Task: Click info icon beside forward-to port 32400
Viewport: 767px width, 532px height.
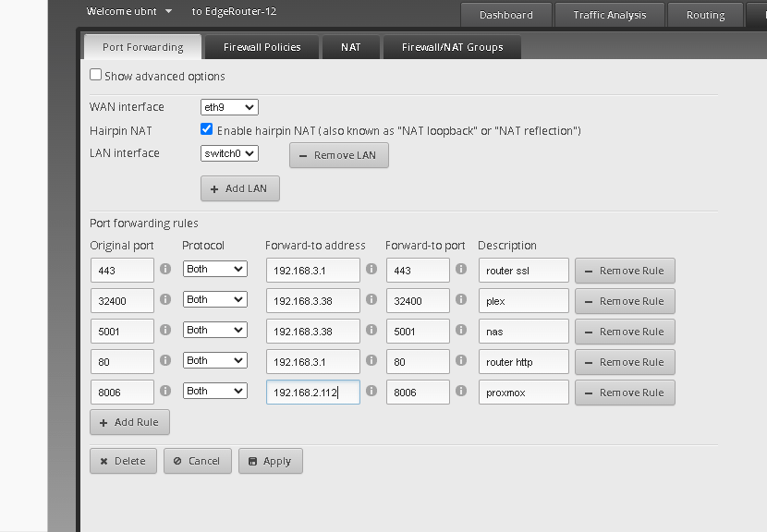Action: tap(461, 299)
